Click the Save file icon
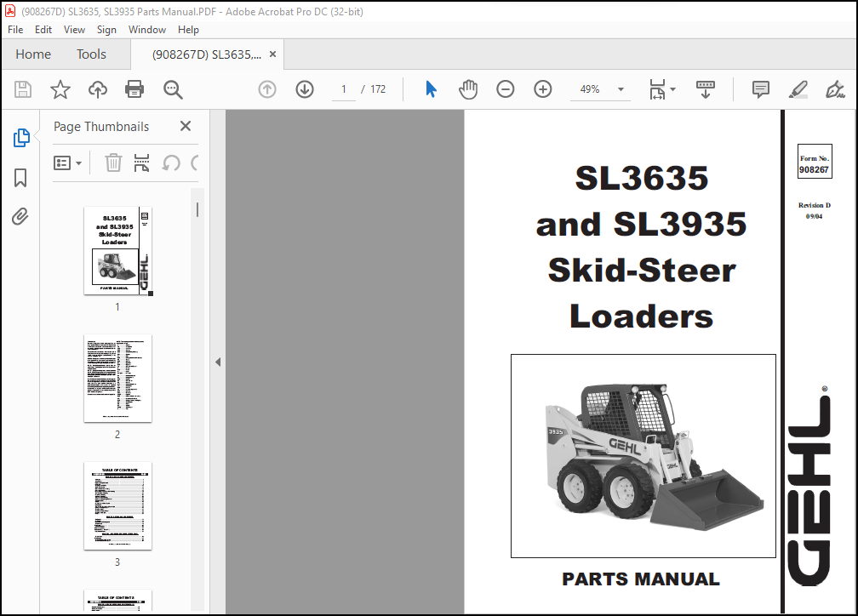This screenshot has height=616, width=858. (22, 89)
